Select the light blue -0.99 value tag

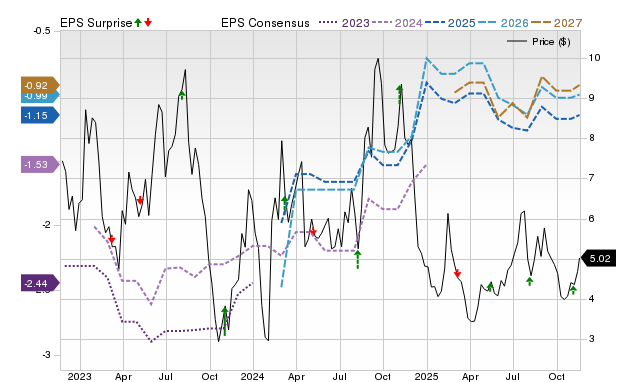click(x=40, y=97)
